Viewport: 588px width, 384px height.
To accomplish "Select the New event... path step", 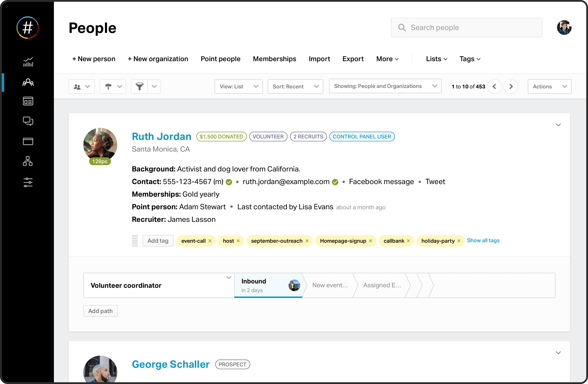I will coord(330,285).
